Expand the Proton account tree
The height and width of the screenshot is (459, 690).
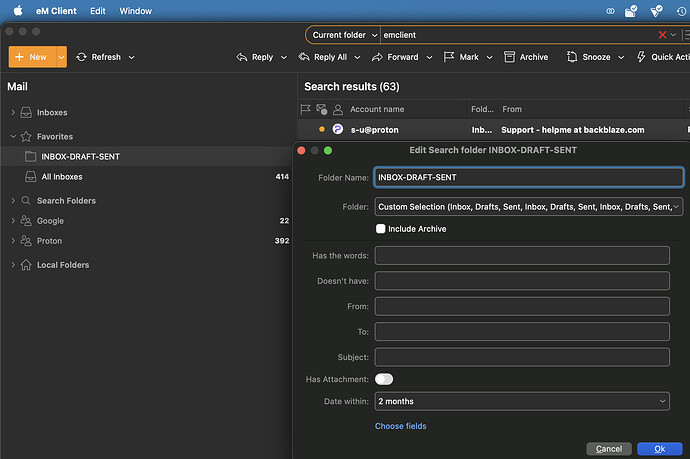13,241
